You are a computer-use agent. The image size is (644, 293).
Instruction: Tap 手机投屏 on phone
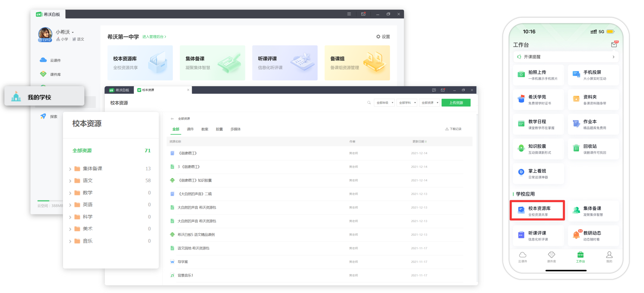click(x=593, y=75)
